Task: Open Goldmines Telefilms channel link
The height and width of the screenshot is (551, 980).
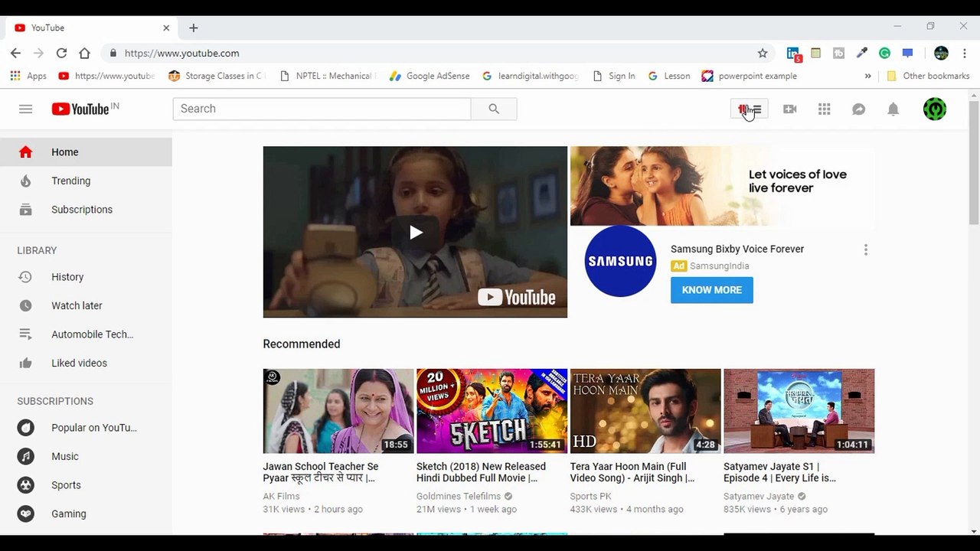Action: tap(459, 496)
